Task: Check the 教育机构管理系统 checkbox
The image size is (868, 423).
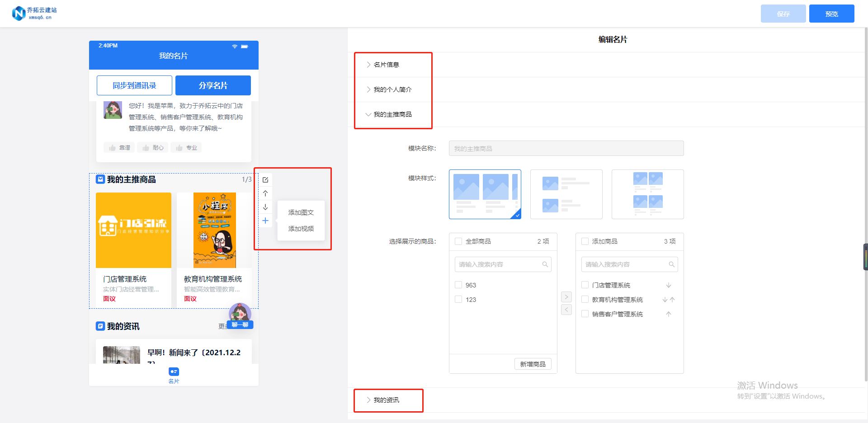Action: pyautogui.click(x=585, y=300)
